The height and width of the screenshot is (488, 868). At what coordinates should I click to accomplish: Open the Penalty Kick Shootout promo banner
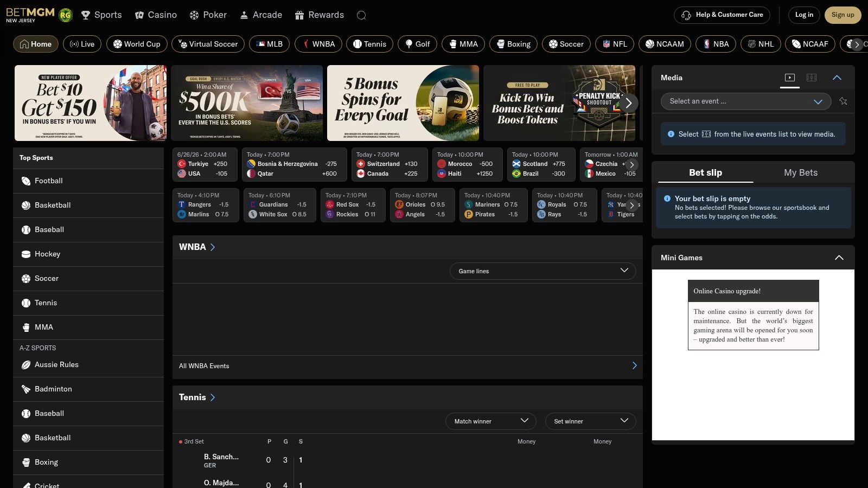point(559,103)
